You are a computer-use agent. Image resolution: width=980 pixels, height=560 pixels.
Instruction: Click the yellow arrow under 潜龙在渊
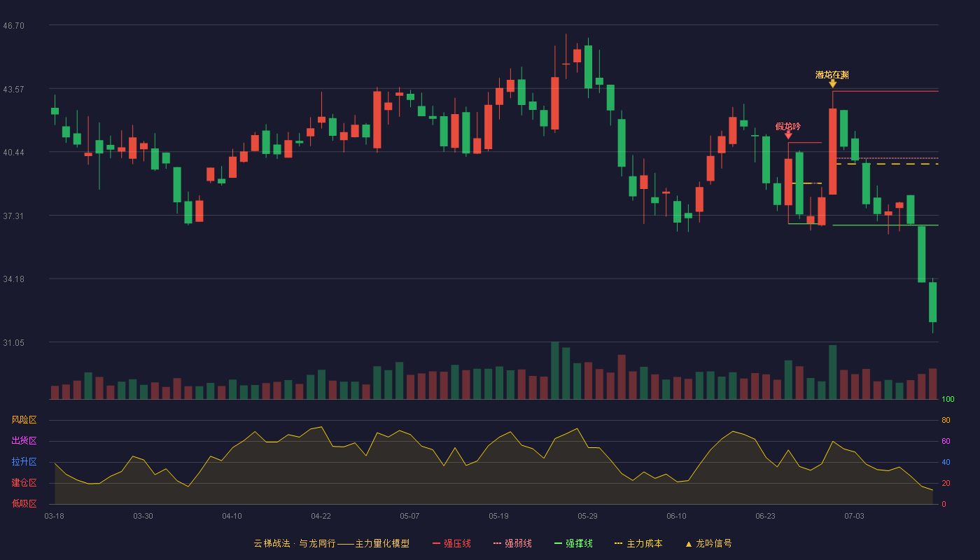tap(832, 84)
